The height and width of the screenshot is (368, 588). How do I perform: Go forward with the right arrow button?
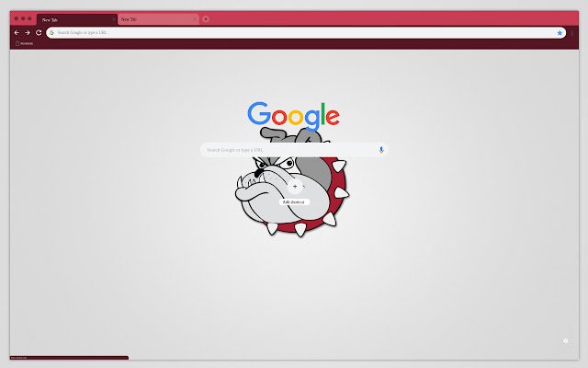click(28, 33)
